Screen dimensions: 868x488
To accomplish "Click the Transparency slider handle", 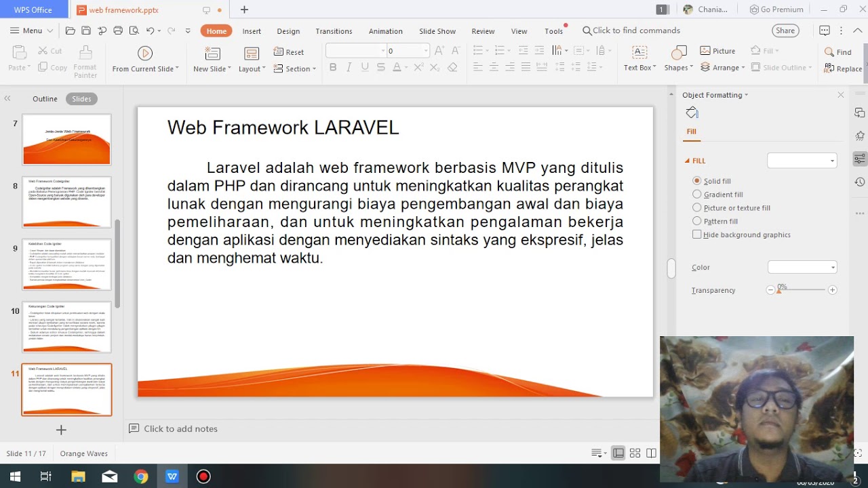I will (x=778, y=290).
